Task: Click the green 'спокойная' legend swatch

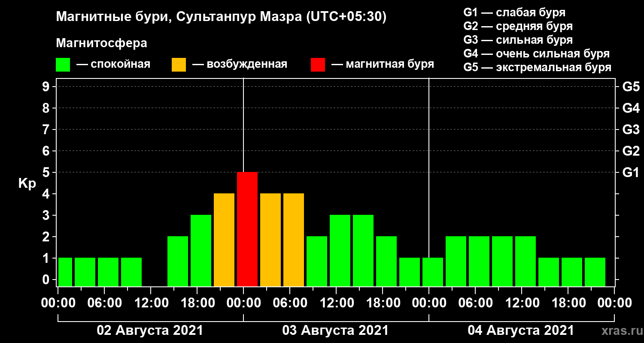Action: pyautogui.click(x=63, y=64)
